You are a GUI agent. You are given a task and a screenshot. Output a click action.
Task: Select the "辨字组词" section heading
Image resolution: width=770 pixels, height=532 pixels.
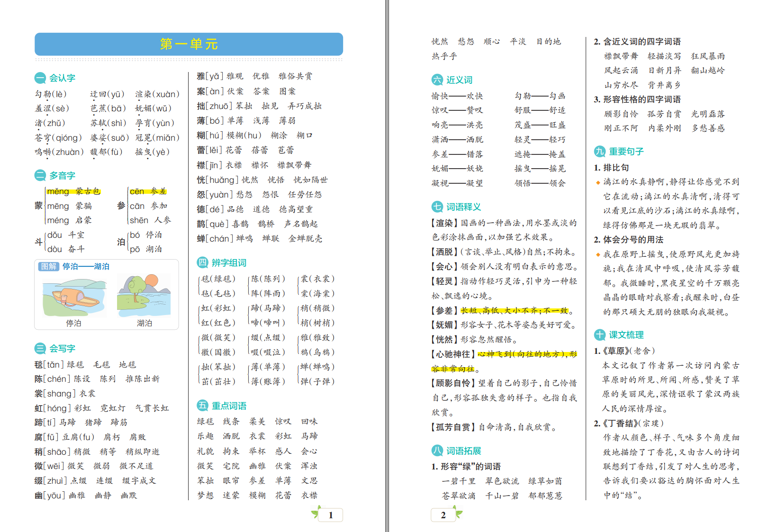pyautogui.click(x=222, y=263)
